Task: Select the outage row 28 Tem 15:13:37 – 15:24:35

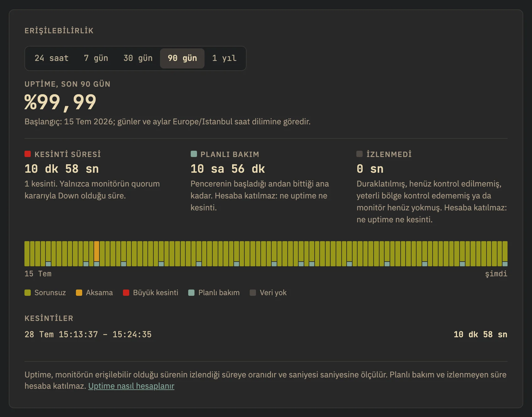Action: [266, 334]
